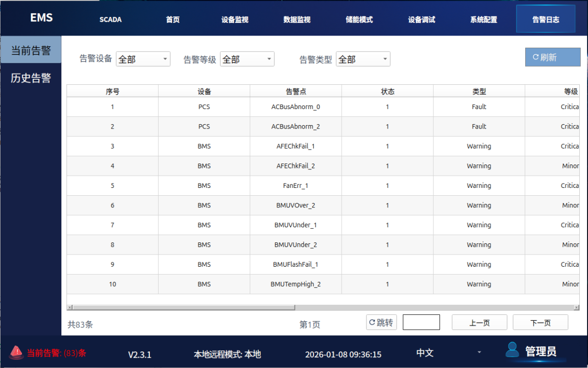Open the 告警类型 dropdown
This screenshot has height=368, width=588.
click(363, 59)
